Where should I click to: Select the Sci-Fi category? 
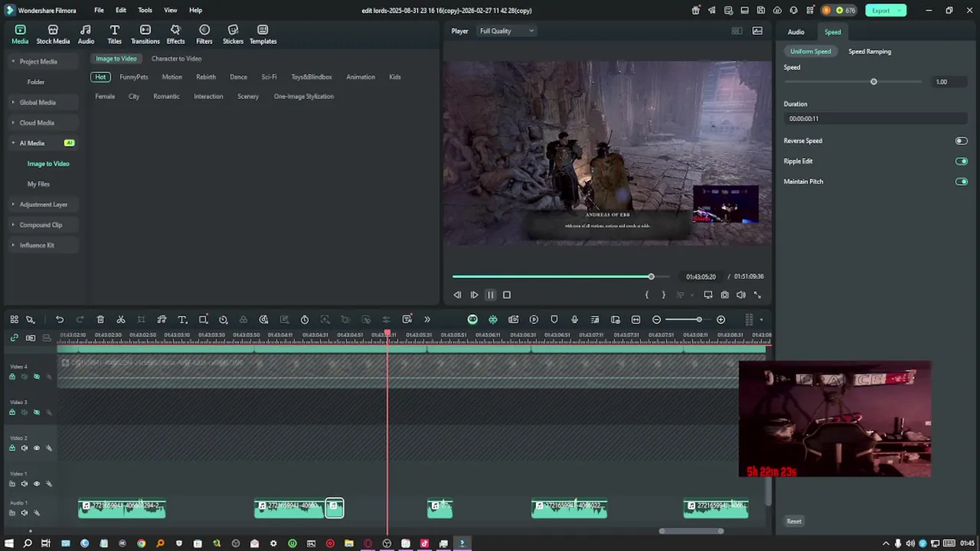tap(269, 77)
